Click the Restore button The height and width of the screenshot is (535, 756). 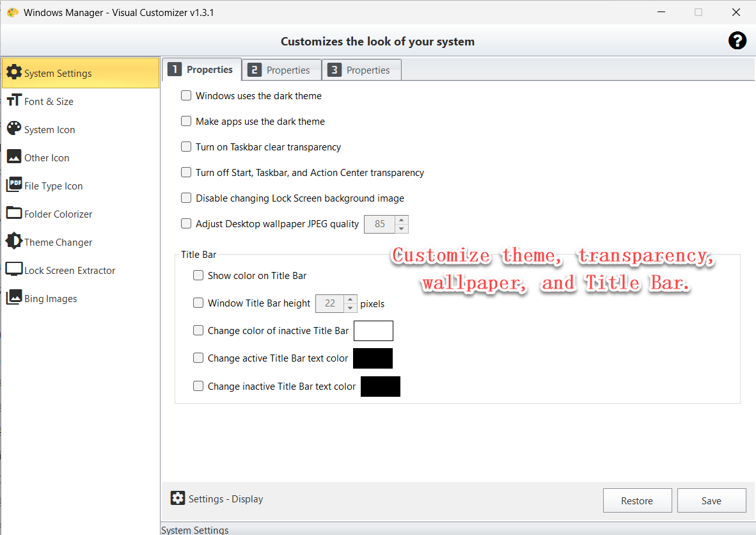[637, 500]
